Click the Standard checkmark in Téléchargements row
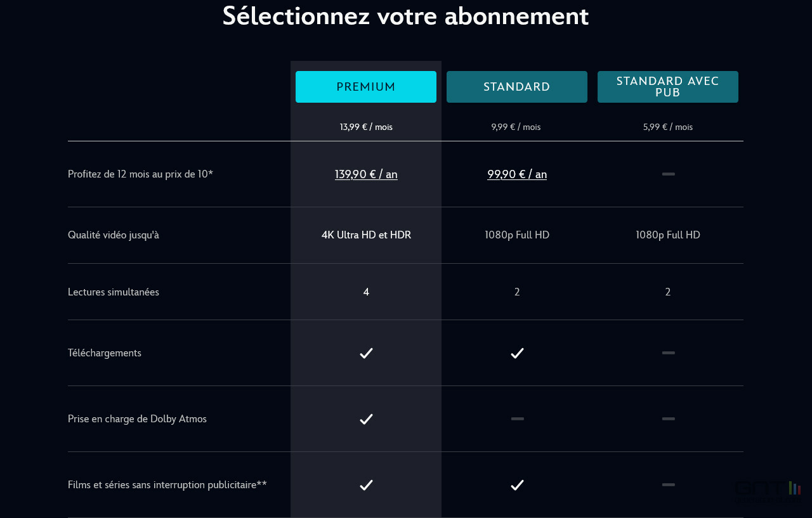Screen dimensions: 812x518 pos(517,353)
